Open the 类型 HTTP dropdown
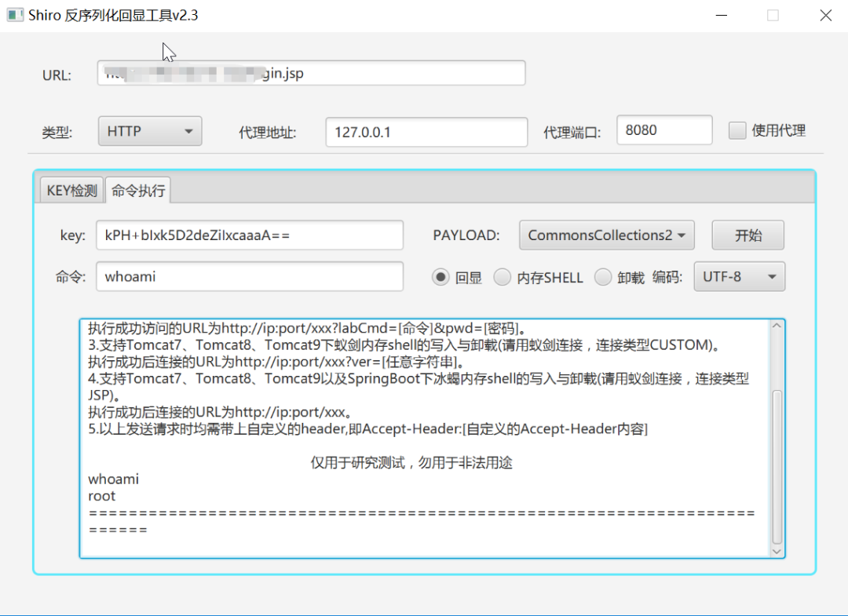The width and height of the screenshot is (848, 616). (149, 130)
